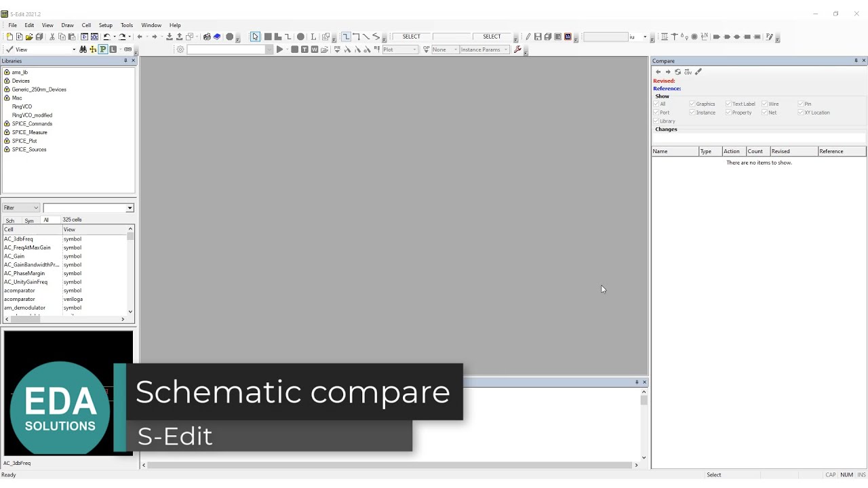Select the arrow pointer Select tool
Viewport: 868px width, 488px height.
click(x=255, y=37)
